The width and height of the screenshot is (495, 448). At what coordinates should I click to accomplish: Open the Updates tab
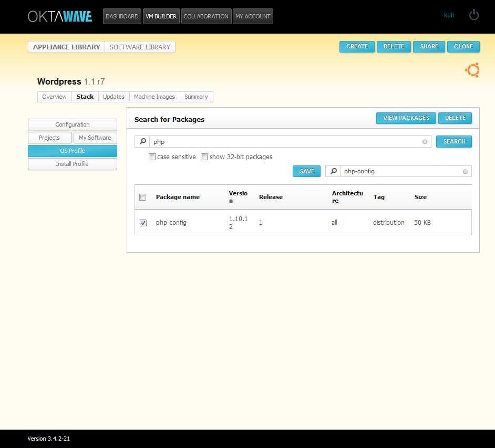114,97
